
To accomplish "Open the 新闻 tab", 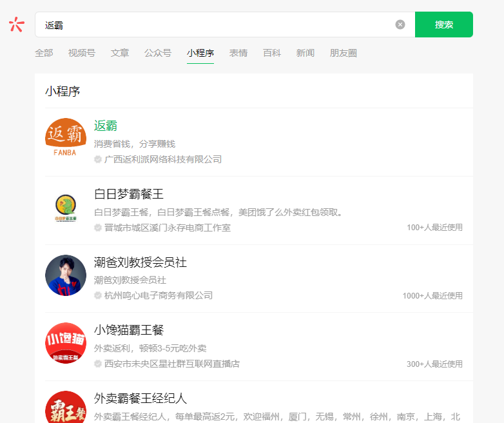I will (x=305, y=53).
